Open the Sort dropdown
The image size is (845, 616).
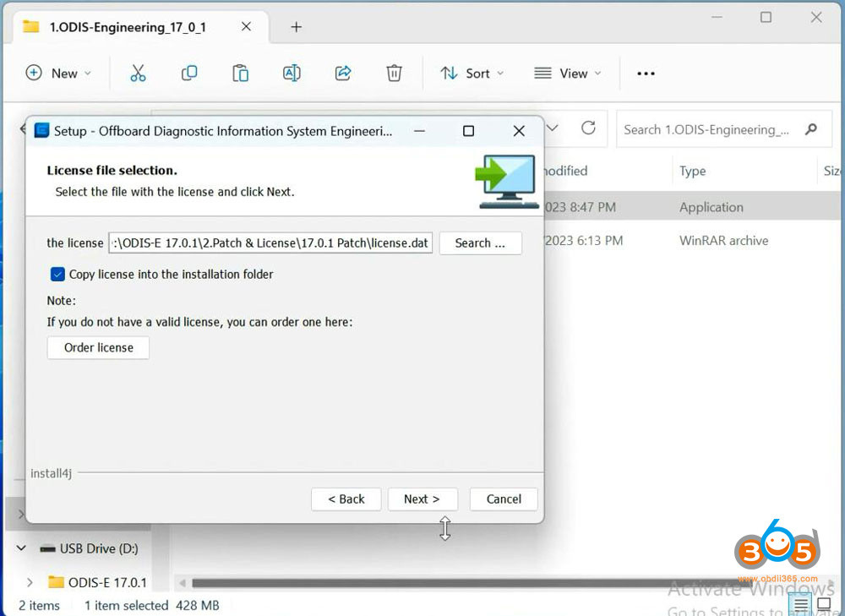pos(472,74)
